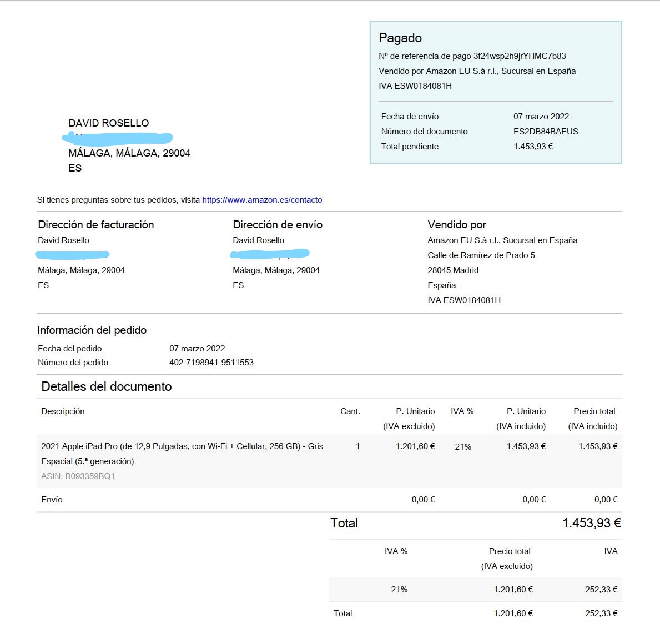Screen dimensions: 660x644
Task: Click 'Total' label in bottom summary row
Action: click(x=342, y=613)
